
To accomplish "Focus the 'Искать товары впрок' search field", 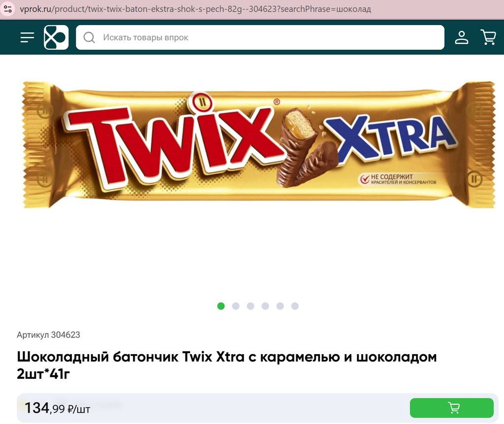I will coord(260,37).
